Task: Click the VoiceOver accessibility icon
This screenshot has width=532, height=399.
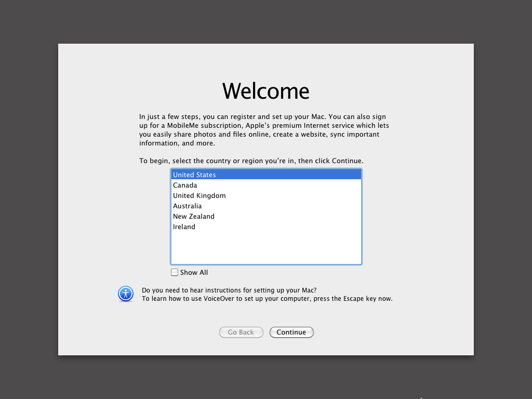Action: (126, 294)
